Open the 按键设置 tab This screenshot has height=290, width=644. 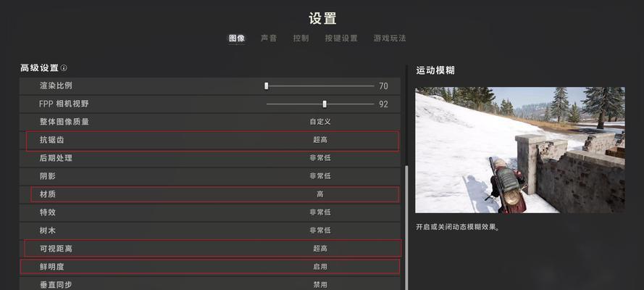341,38
